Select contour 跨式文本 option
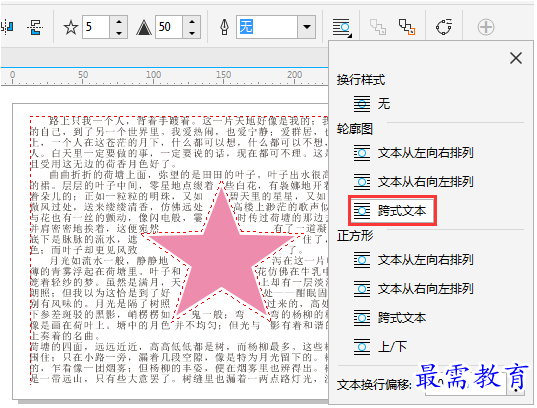Image resolution: width=537 pixels, height=408 pixels. coord(392,211)
